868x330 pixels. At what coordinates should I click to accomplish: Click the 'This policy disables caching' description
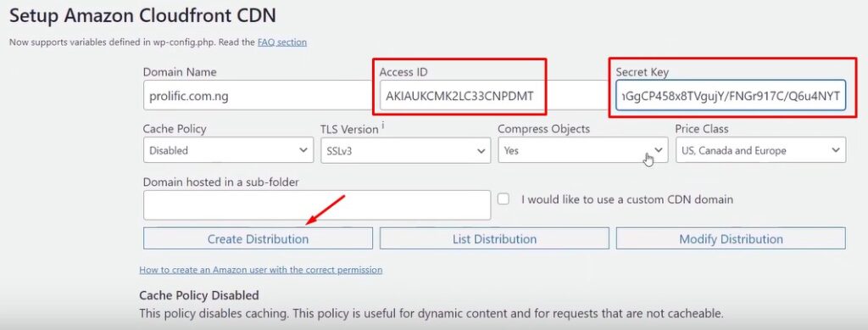tap(431, 313)
